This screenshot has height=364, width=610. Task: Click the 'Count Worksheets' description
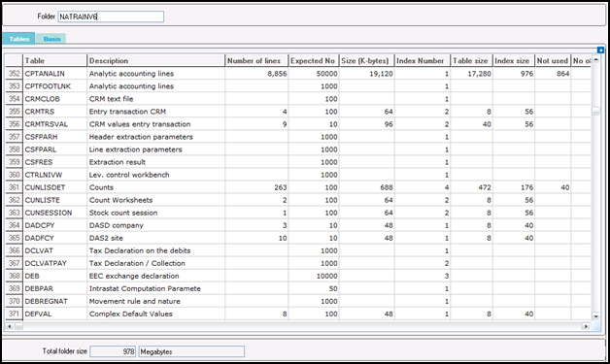pos(121,200)
